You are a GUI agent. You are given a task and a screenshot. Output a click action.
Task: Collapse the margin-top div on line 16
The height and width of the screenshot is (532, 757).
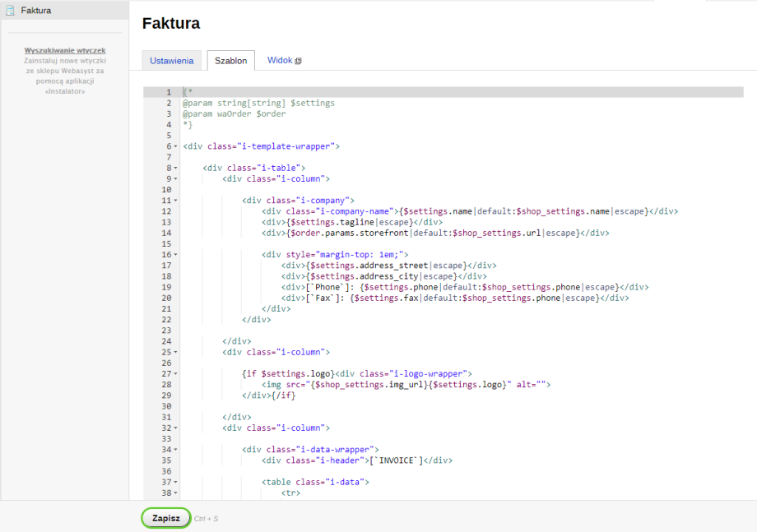pos(176,255)
